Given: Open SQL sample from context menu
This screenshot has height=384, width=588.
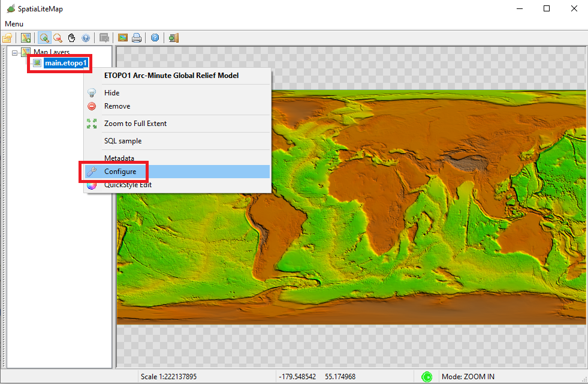Looking at the screenshot, I should click(x=177, y=141).
